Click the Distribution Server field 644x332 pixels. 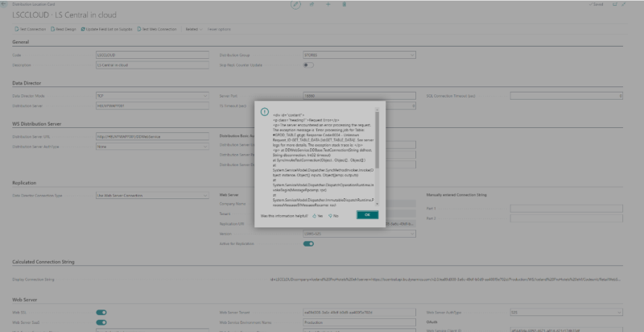[152, 106]
